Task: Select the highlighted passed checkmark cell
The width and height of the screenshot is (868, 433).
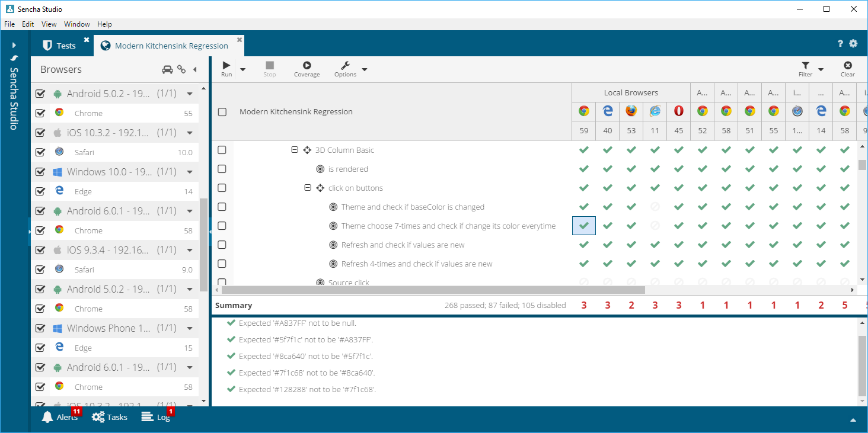Action: [x=584, y=226]
